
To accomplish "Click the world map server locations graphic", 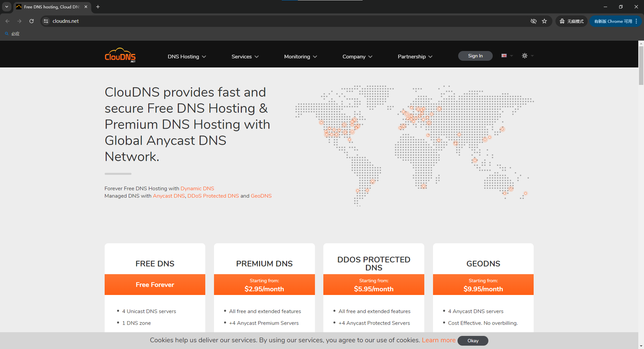I will [415, 145].
